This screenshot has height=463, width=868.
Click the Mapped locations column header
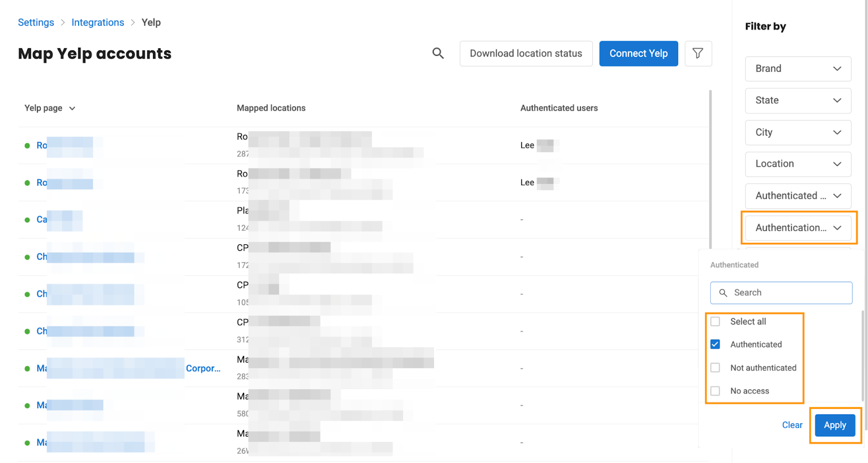[271, 108]
